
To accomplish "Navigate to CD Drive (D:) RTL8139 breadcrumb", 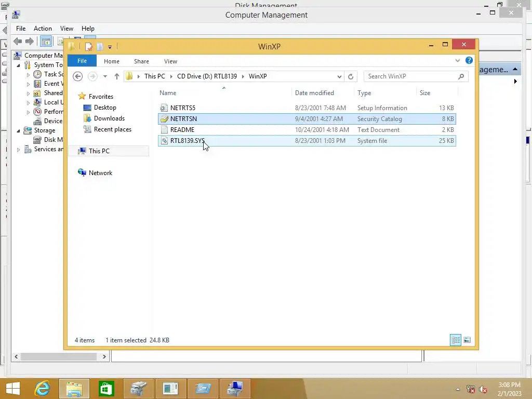I will [207, 76].
